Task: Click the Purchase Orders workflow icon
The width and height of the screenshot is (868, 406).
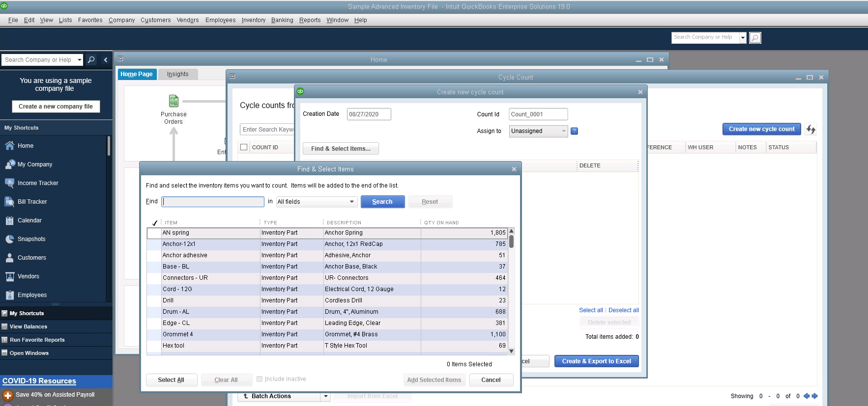Action: point(174,101)
